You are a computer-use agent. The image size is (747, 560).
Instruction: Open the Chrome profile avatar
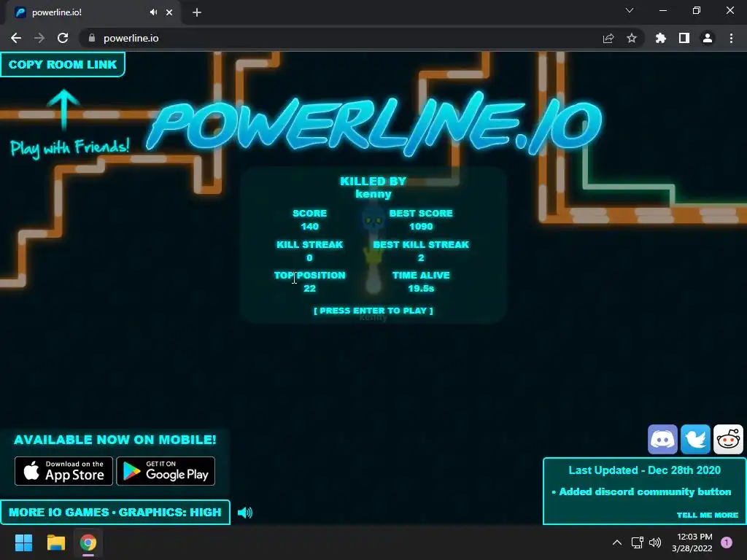point(708,38)
